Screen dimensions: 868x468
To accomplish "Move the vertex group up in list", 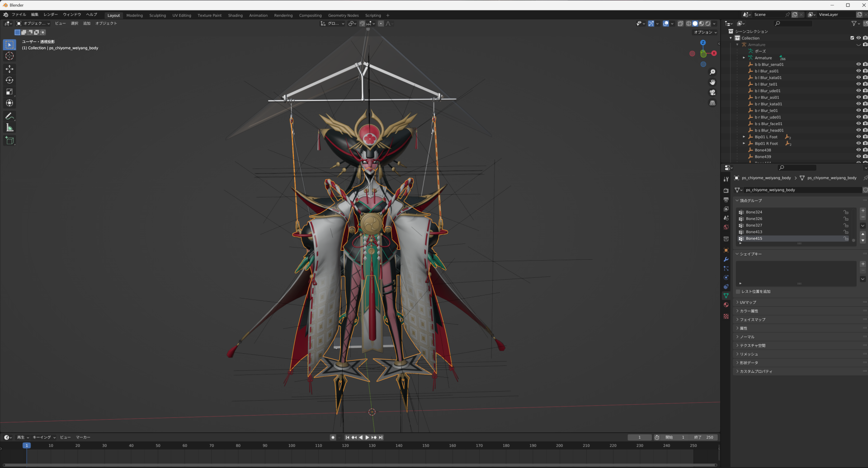I will 863,234.
